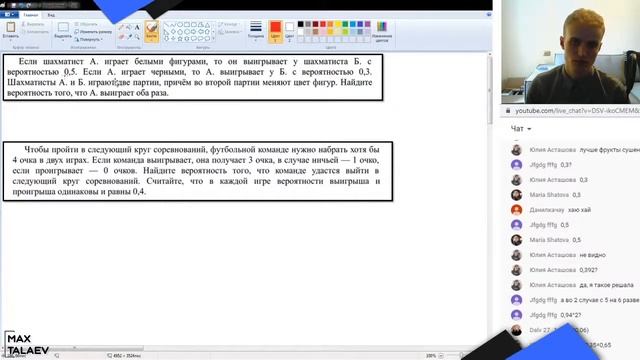Click chat message "Jfgdg fffg 0,94*2?"

coord(546,315)
